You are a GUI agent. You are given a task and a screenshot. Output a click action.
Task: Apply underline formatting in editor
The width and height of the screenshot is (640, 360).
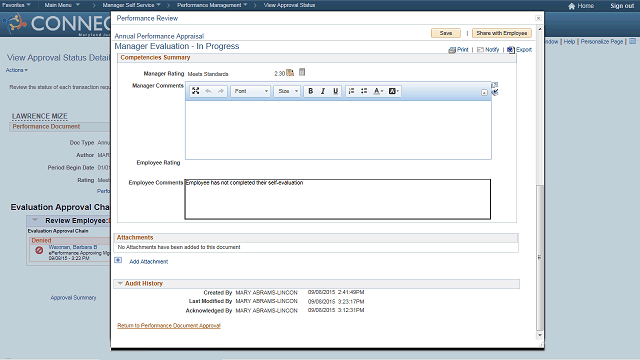click(x=336, y=91)
